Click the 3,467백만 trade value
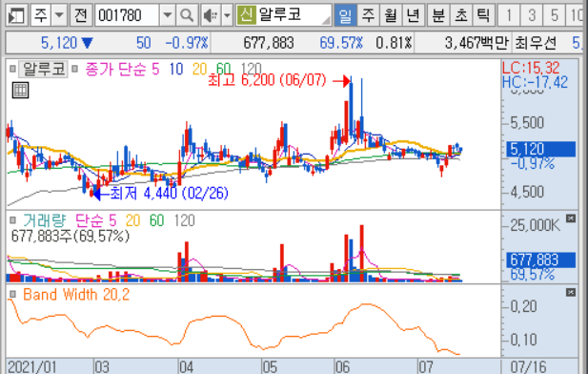588x374 pixels. pyautogui.click(x=476, y=43)
